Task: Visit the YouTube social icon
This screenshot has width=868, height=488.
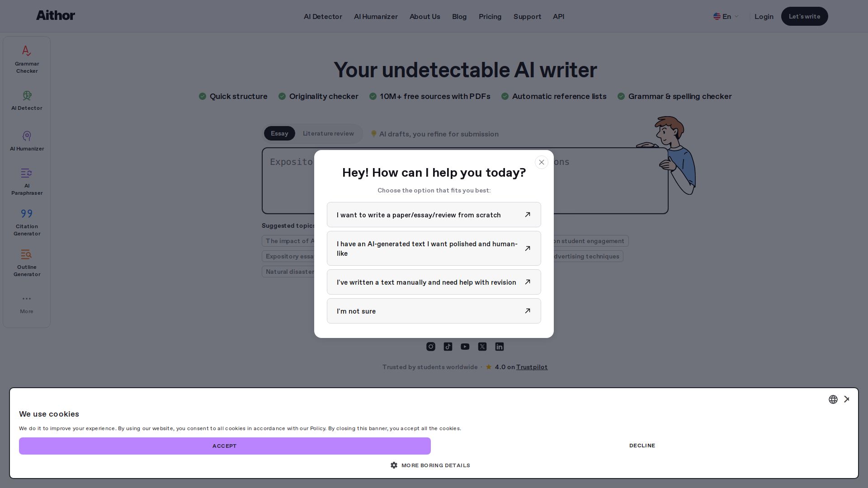Action: [x=465, y=347]
